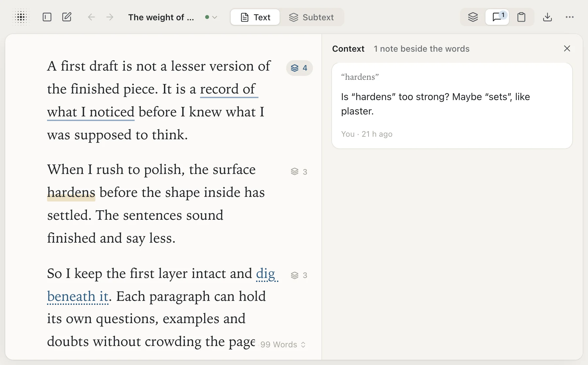This screenshot has height=365, width=588.
Task: Open the "99 Words" counter selector
Action: point(283,345)
